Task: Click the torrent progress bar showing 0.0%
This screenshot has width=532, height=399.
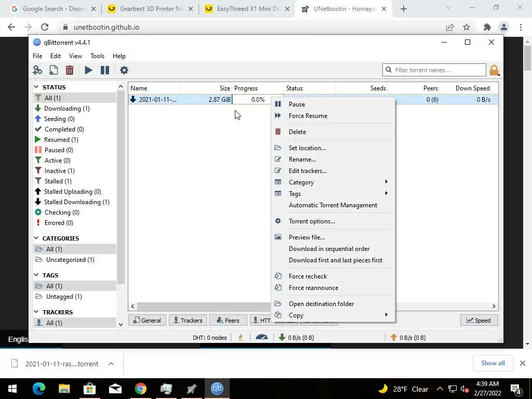Action: [x=258, y=99]
